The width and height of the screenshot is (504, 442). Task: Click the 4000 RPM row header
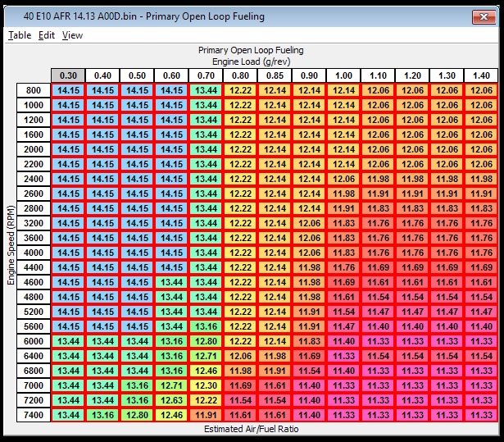tap(34, 253)
